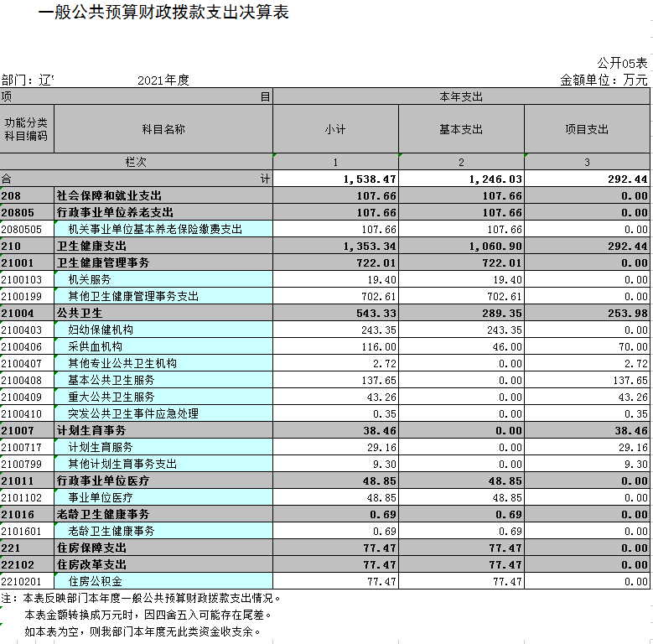This screenshot has height=644, width=653.
Task: Click the 本年支出 header cell
Action: coord(461,96)
